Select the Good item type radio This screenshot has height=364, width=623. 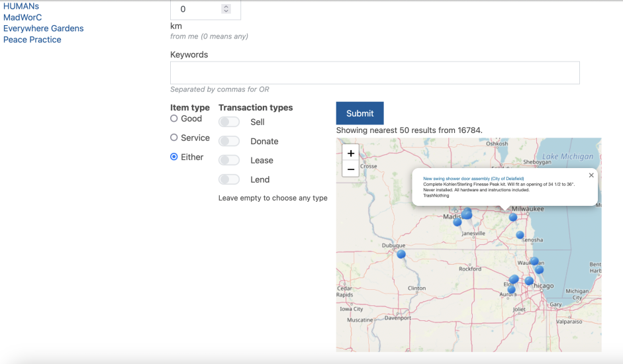(174, 119)
